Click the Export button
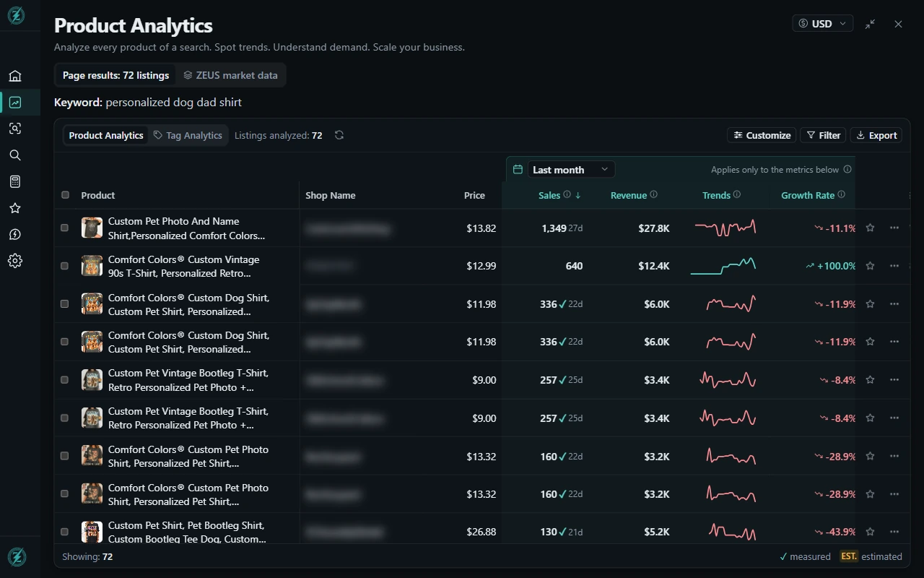The width and height of the screenshot is (924, 578). tap(876, 135)
